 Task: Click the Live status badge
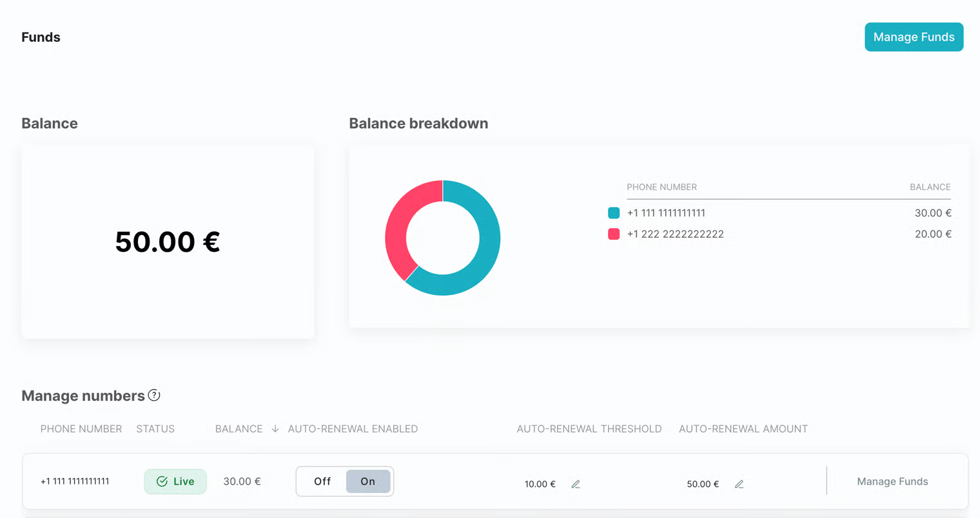click(175, 481)
